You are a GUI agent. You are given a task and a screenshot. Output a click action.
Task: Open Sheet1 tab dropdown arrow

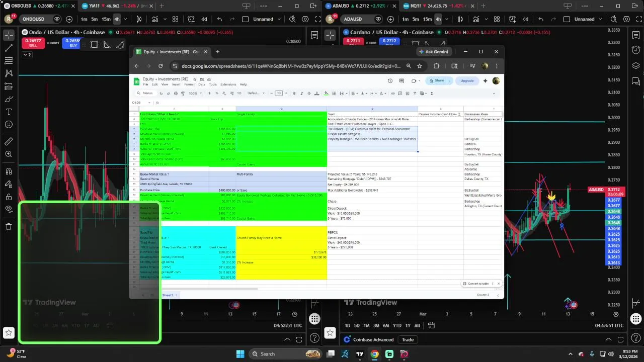176,295
